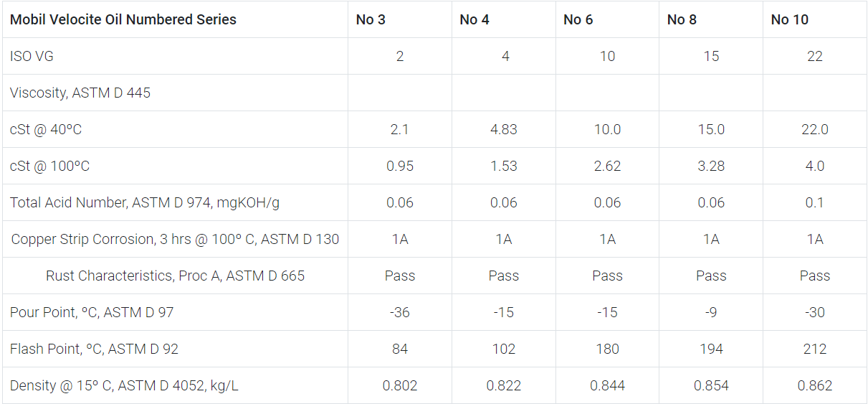
Task: Click the Flash Point value 212
Action: point(815,349)
